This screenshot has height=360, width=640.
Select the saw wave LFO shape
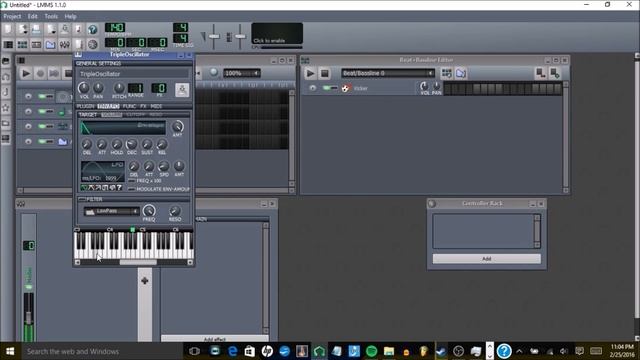tap(98, 188)
